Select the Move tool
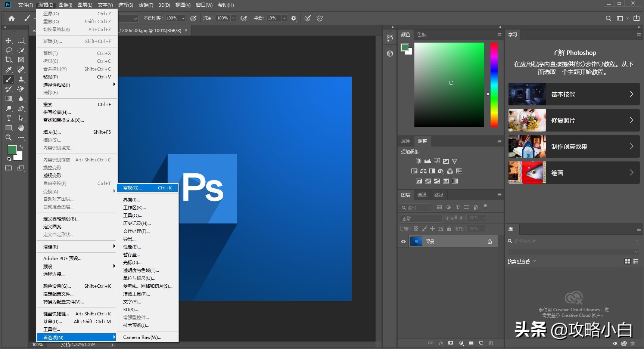 [x=9, y=40]
